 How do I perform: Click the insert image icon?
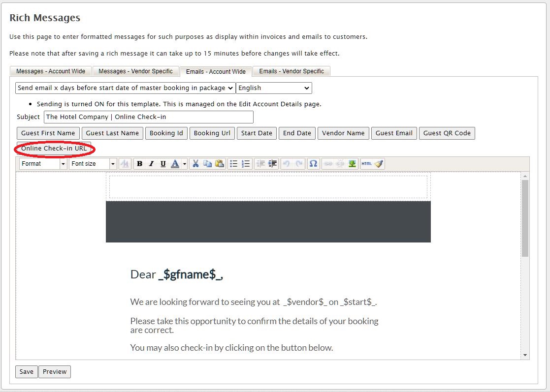(352, 164)
